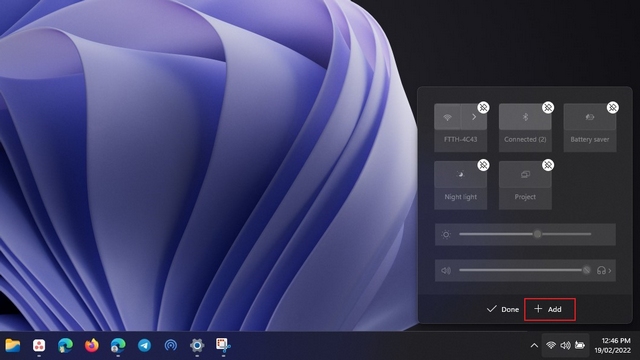Open Settings gear on the taskbar
The height and width of the screenshot is (360, 640).
click(x=197, y=345)
